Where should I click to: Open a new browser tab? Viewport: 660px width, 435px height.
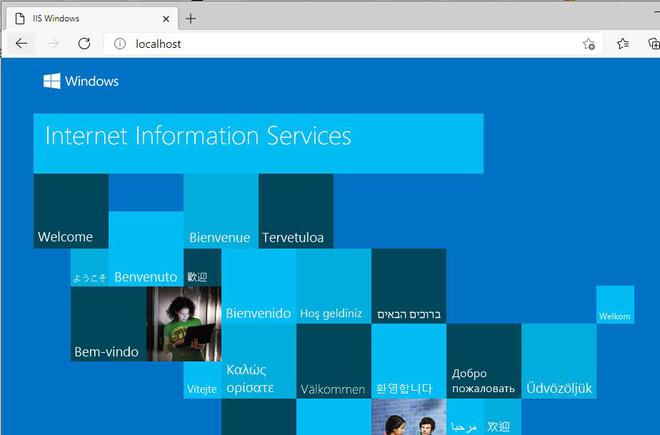point(191,19)
